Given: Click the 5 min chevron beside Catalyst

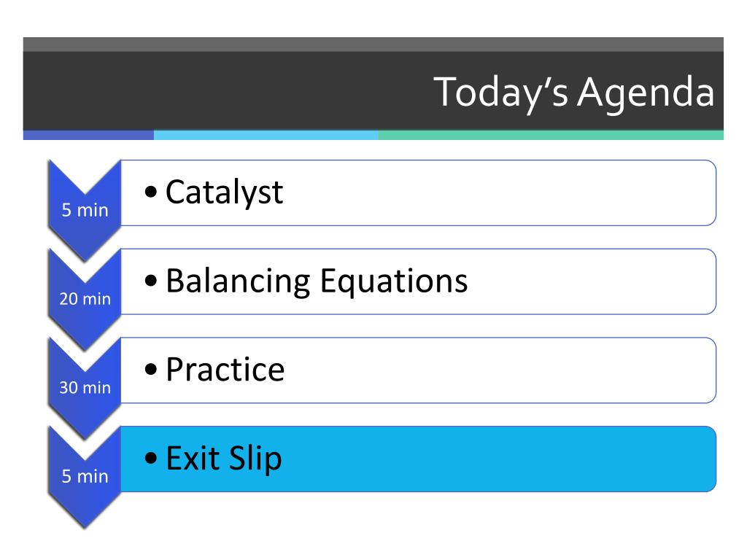Looking at the screenshot, I should [85, 210].
